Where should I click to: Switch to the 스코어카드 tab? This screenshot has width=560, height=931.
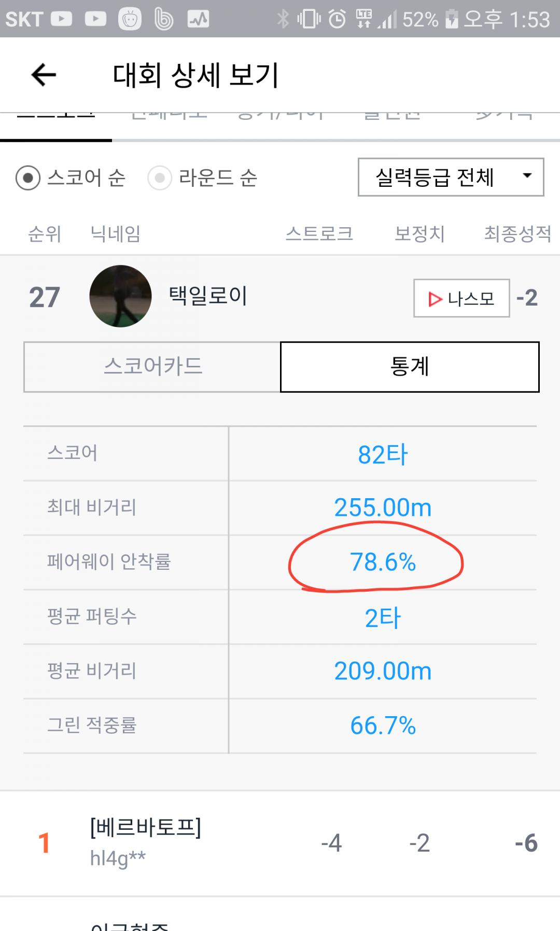(x=152, y=367)
